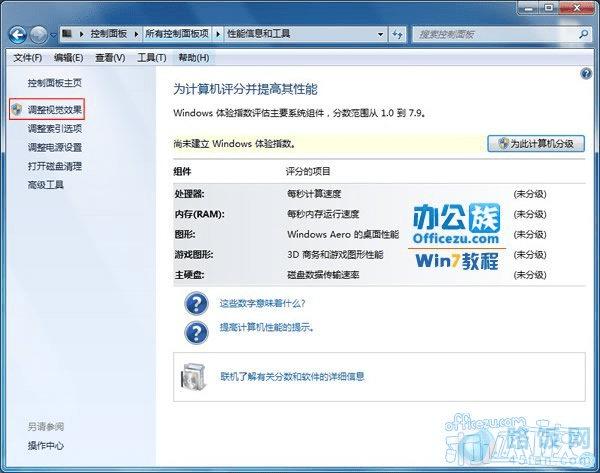
Task: Expand the arrow after 控制面板
Action: [136, 34]
